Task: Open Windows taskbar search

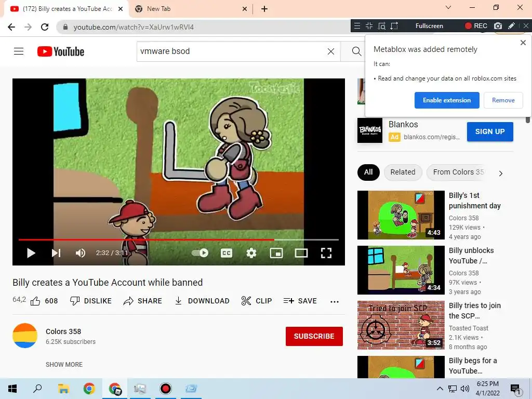Action: pos(37,389)
